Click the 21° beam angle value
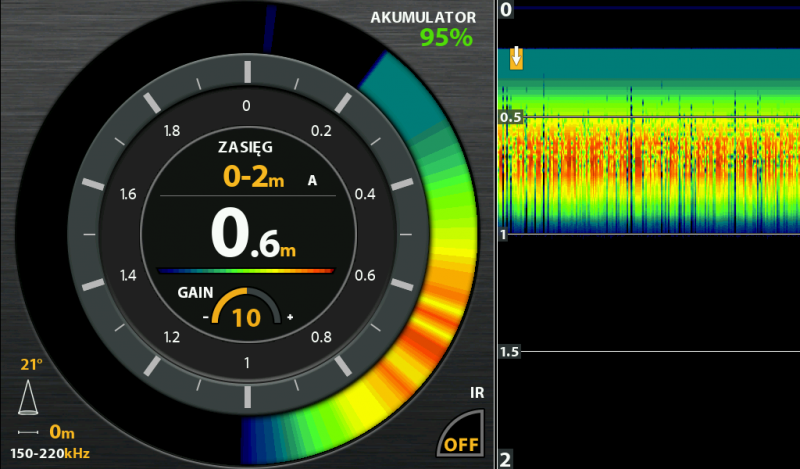This screenshot has height=469, width=800. coord(33,364)
